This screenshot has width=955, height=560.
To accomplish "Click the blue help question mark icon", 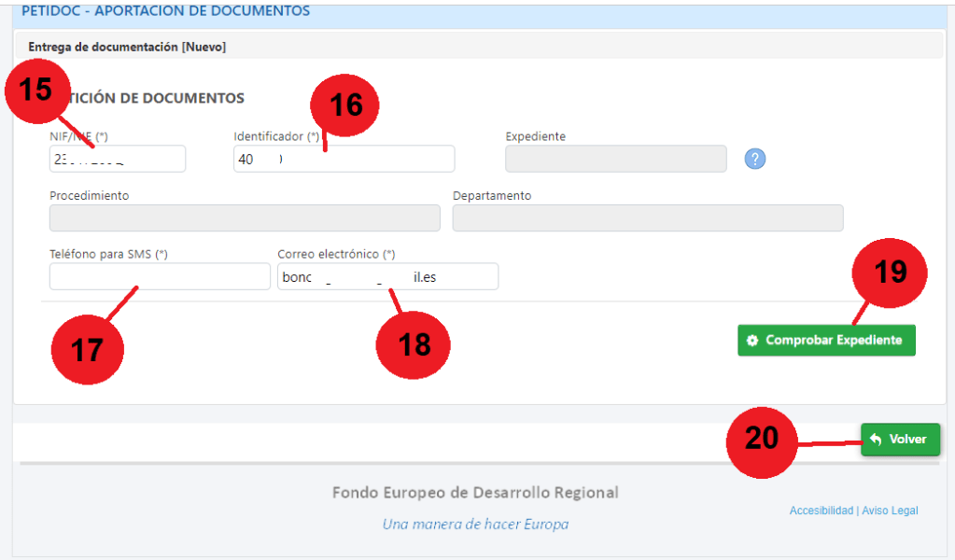I will 755,159.
